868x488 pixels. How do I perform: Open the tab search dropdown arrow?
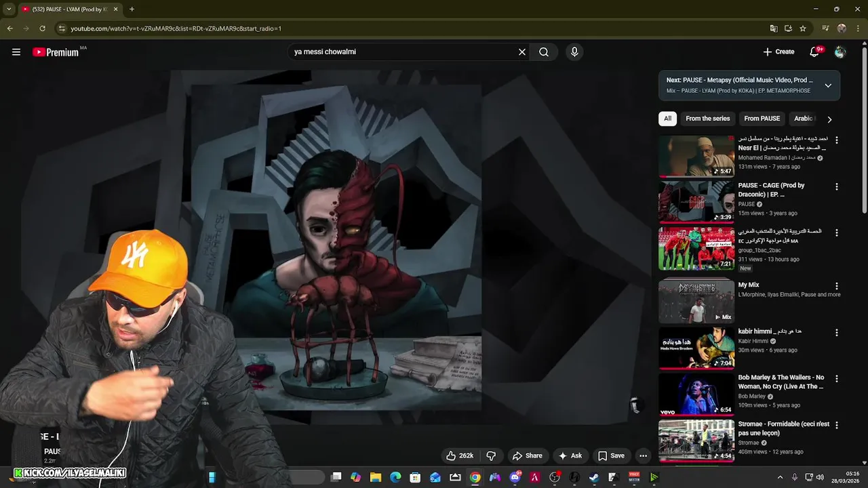[x=9, y=9]
